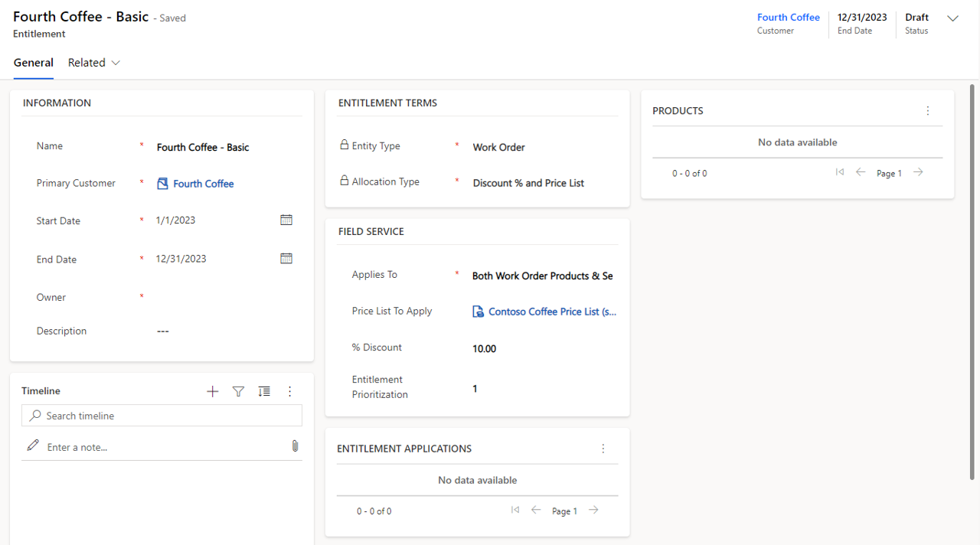Go to previous page in Entitlement Applications

536,510
